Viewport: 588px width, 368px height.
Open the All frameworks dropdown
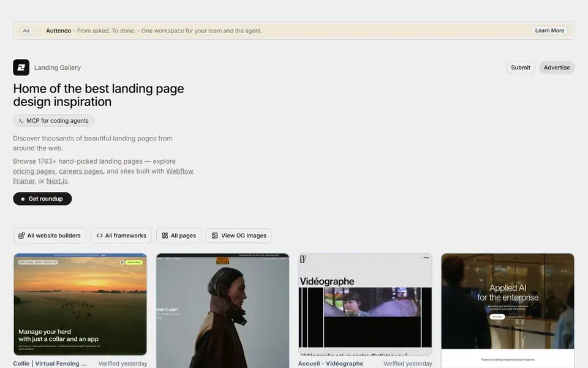121,236
